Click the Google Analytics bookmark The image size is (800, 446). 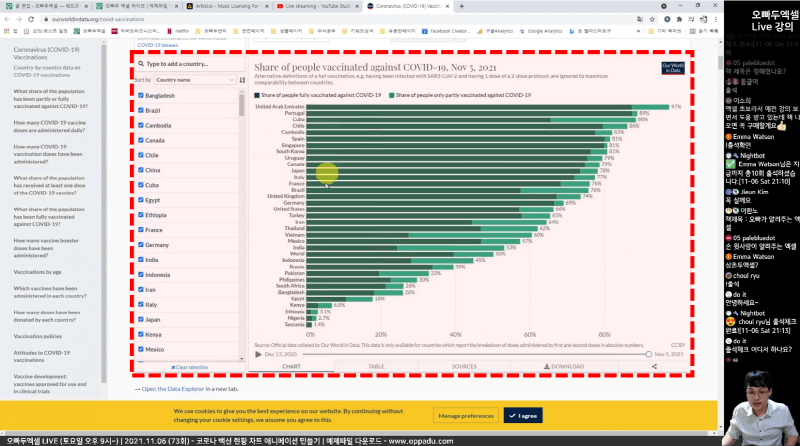543,31
